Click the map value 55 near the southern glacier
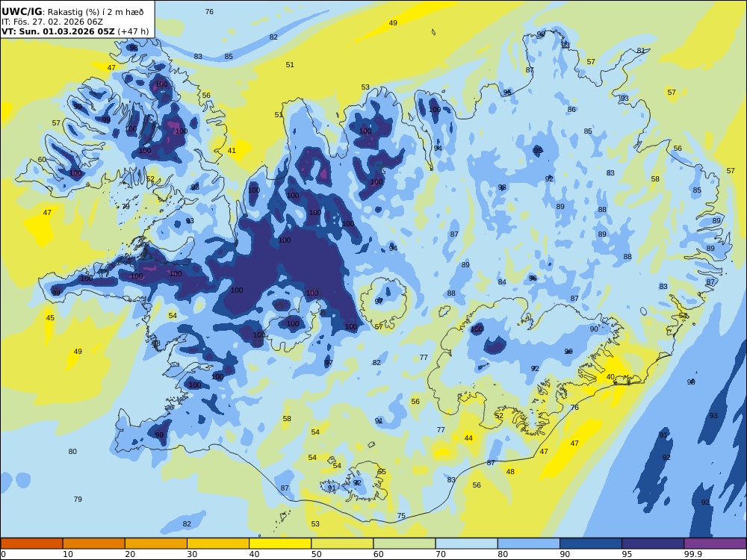747x560 pixels. click(x=382, y=471)
